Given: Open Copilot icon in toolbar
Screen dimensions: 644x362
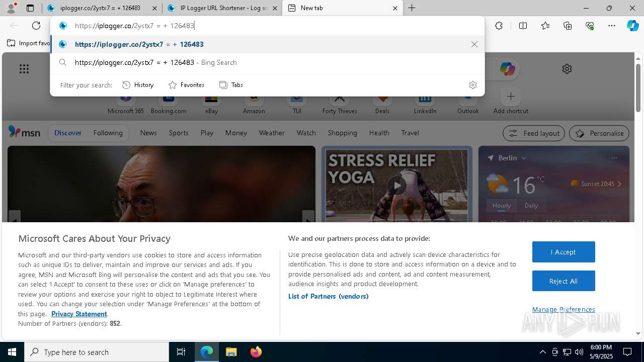Looking at the screenshot, I should click(632, 26).
